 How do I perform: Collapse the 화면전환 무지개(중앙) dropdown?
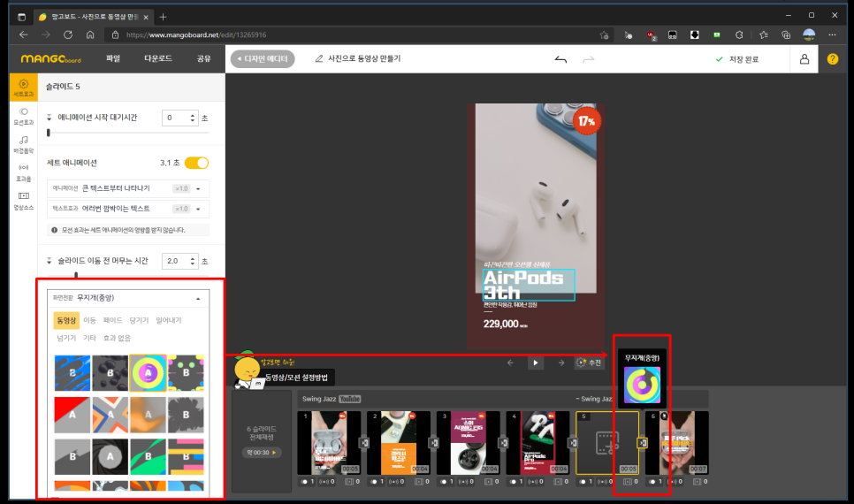(128, 298)
